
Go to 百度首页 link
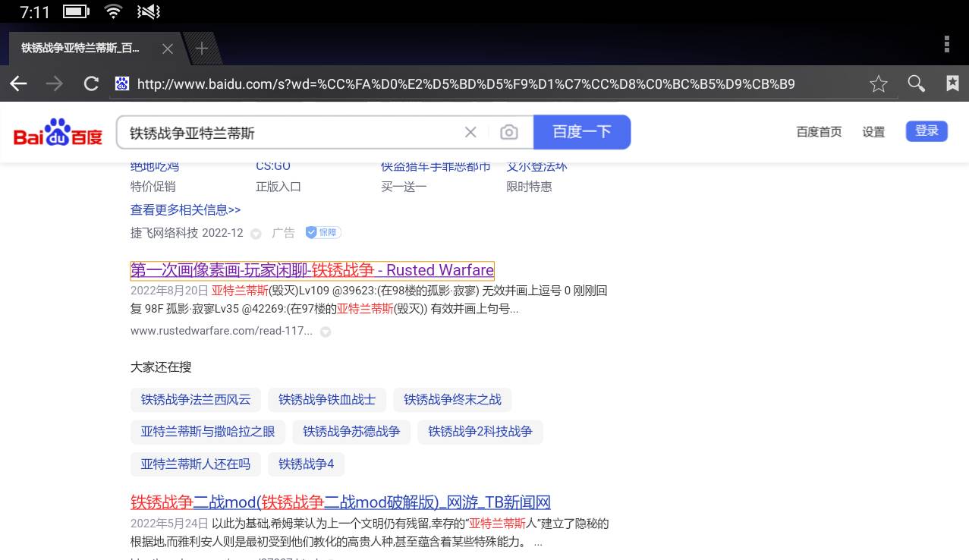point(818,132)
